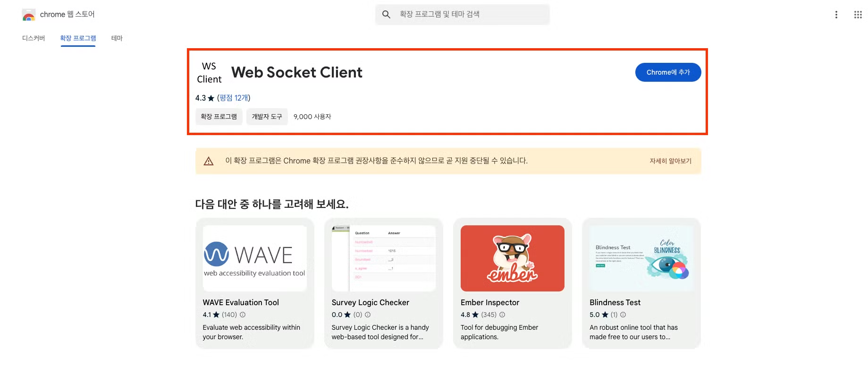
Task: Open the WAVE Evaluation Tool thumbnail
Action: pyautogui.click(x=255, y=258)
